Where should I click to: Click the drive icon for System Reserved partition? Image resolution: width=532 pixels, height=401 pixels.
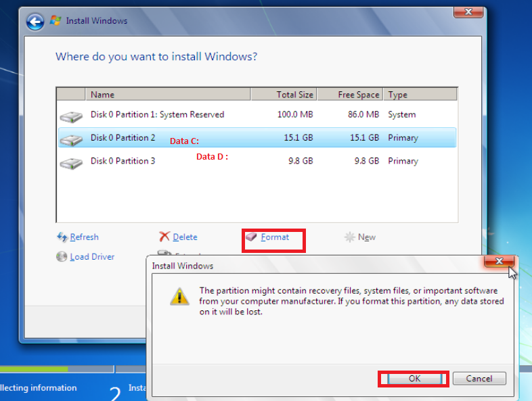pyautogui.click(x=71, y=117)
